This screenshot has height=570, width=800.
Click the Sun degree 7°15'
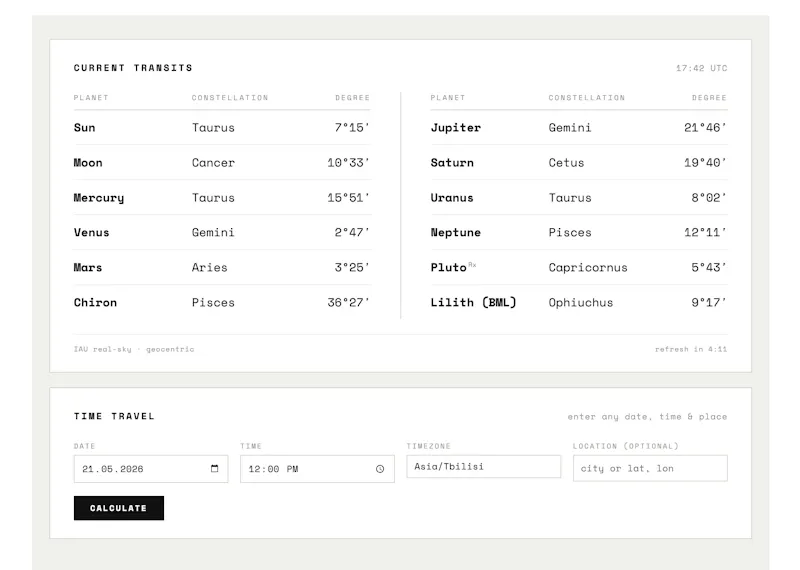[x=352, y=128]
